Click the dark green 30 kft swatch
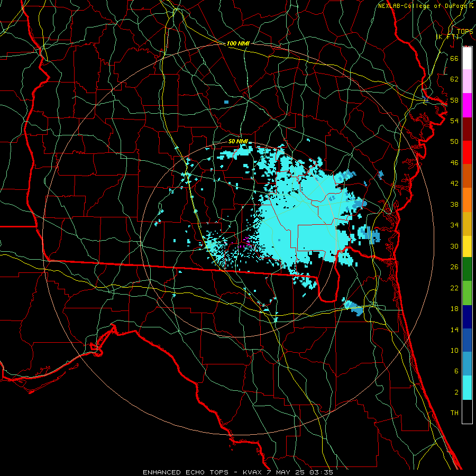The width and height of the screenshot is (476, 476). (x=467, y=269)
